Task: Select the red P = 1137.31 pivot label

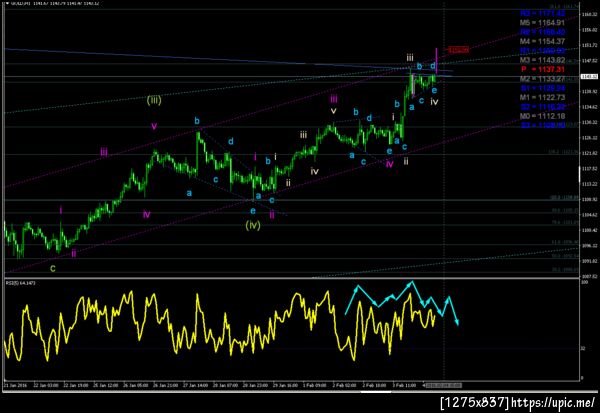Action: point(543,70)
